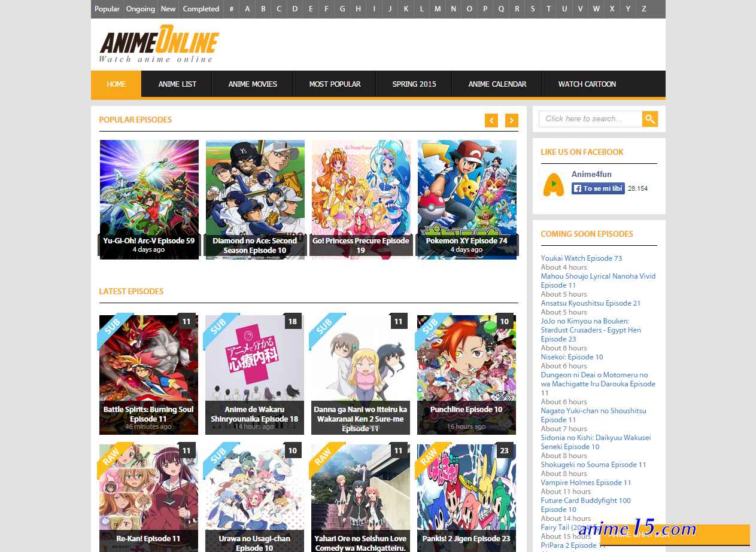Screen dimensions: 756x552
Task: Filter anime by letter Z
Action: coord(643,9)
